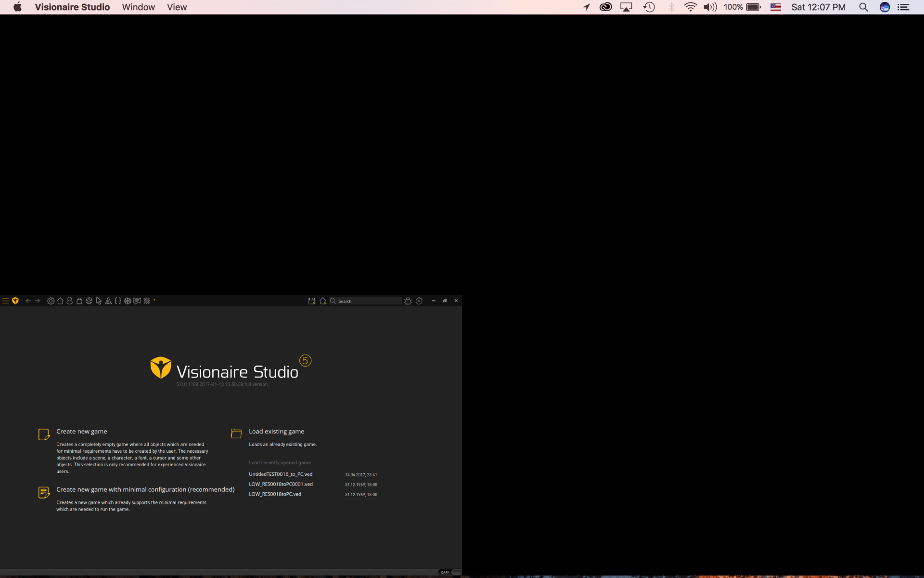Click the yellow Visionaire logo icon in toolbar
The image size is (924, 578).
pyautogui.click(x=15, y=301)
